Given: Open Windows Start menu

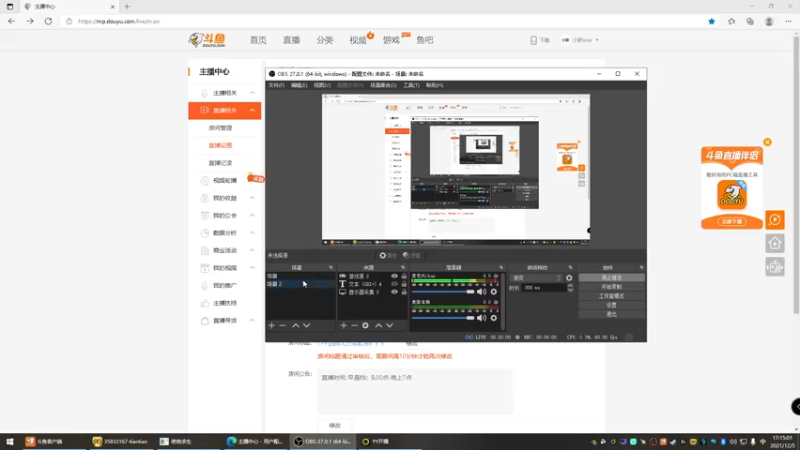Looking at the screenshot, I should [x=10, y=441].
